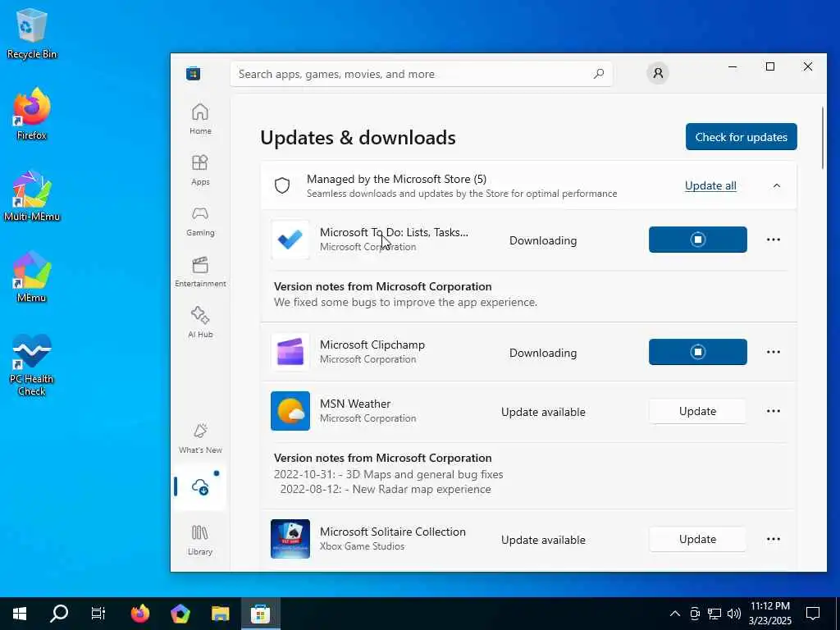
Task: Open AI Hub in the sidebar
Action: pos(200,322)
